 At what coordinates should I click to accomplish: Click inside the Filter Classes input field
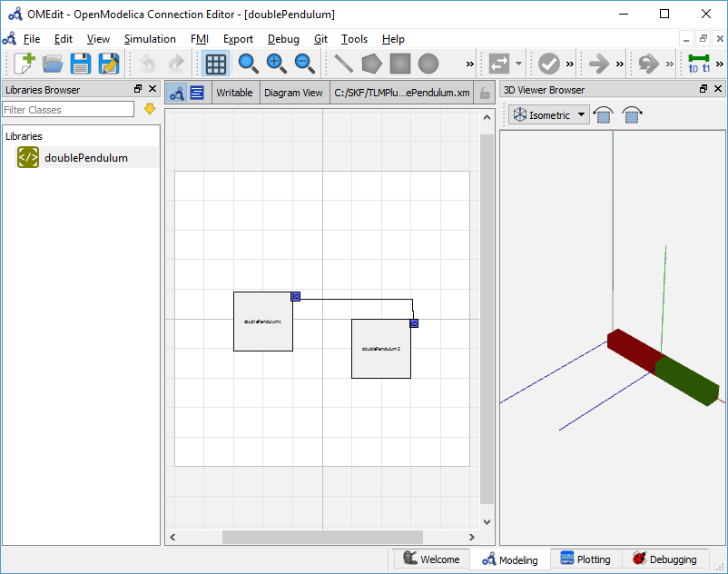click(x=68, y=109)
